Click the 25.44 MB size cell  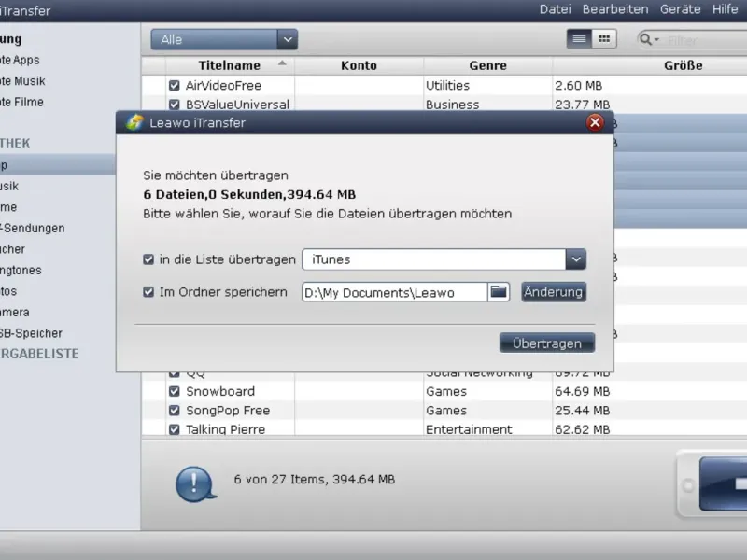[582, 411]
